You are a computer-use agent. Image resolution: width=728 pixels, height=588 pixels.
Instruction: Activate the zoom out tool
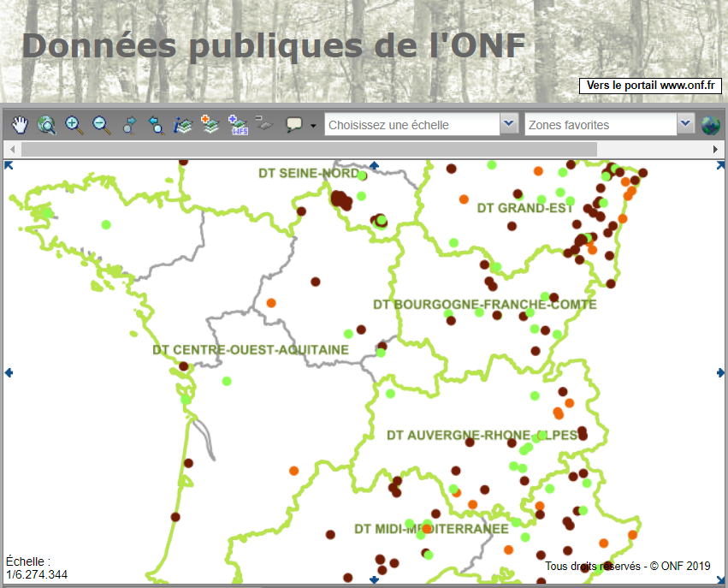[x=101, y=125]
